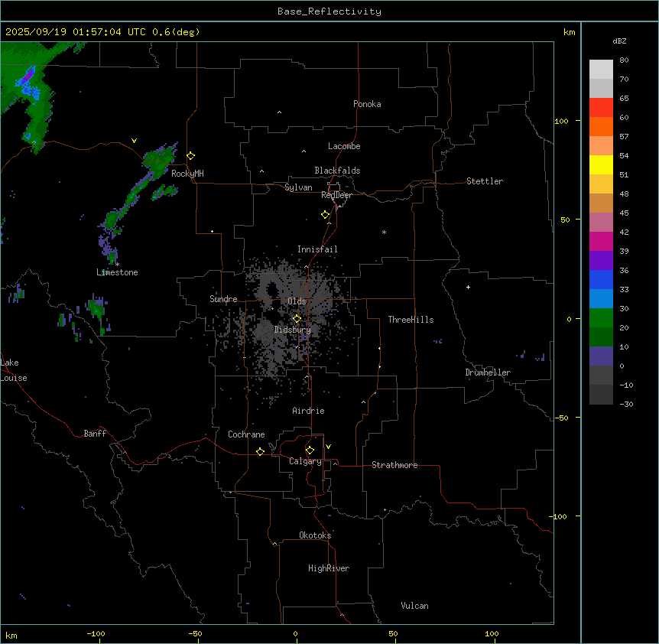Click the white plus marker east of ThreeHills
This screenshot has height=644, width=659.
[x=468, y=288]
